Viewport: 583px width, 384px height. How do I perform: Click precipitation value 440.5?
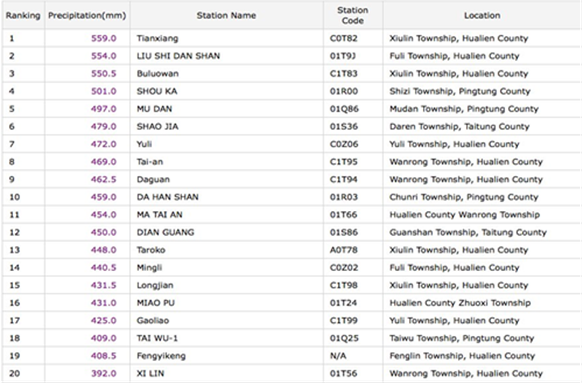pos(104,268)
